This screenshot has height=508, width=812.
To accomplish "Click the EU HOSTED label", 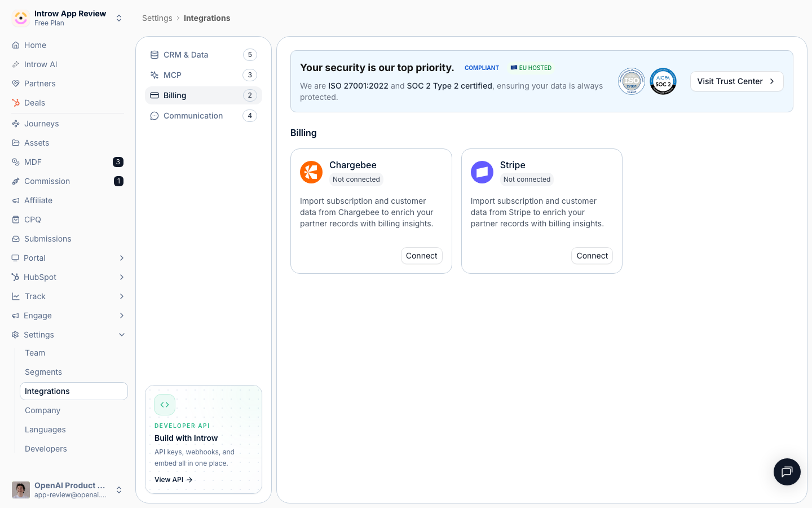I will 531,68.
